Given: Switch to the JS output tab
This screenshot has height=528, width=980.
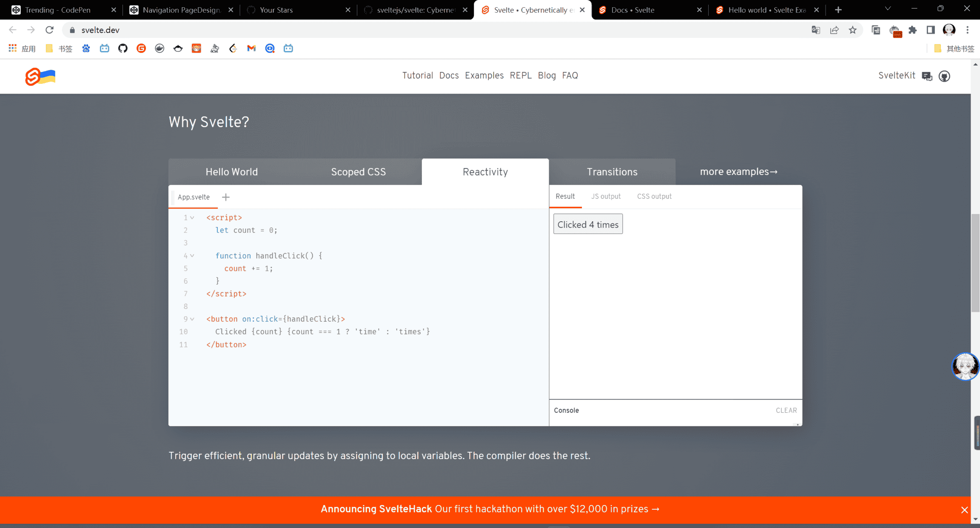Looking at the screenshot, I should [x=606, y=197].
